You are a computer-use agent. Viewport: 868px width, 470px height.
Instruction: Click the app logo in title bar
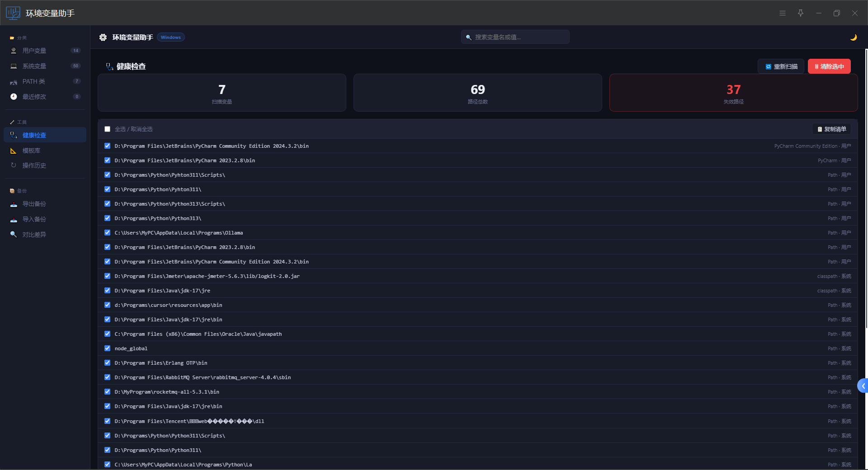pyautogui.click(x=13, y=13)
